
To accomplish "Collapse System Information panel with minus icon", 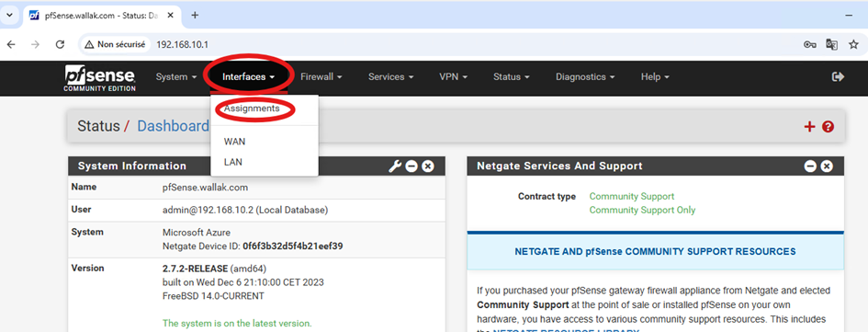I will tap(411, 166).
